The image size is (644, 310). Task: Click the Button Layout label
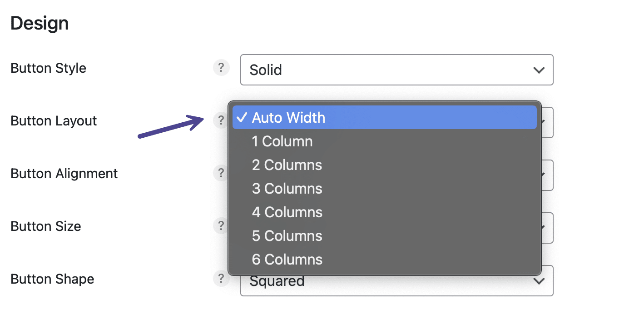click(x=54, y=120)
